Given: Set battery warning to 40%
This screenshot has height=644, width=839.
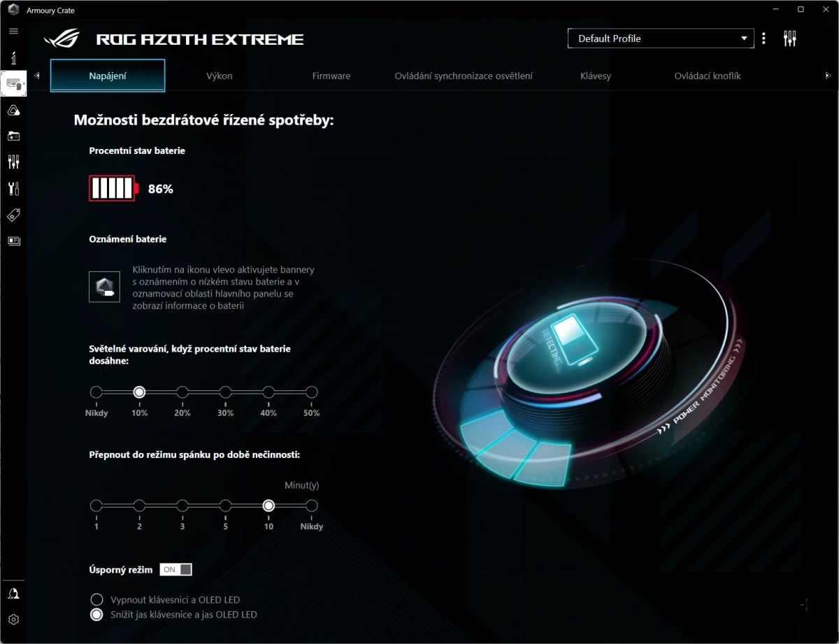Looking at the screenshot, I should tap(268, 392).
